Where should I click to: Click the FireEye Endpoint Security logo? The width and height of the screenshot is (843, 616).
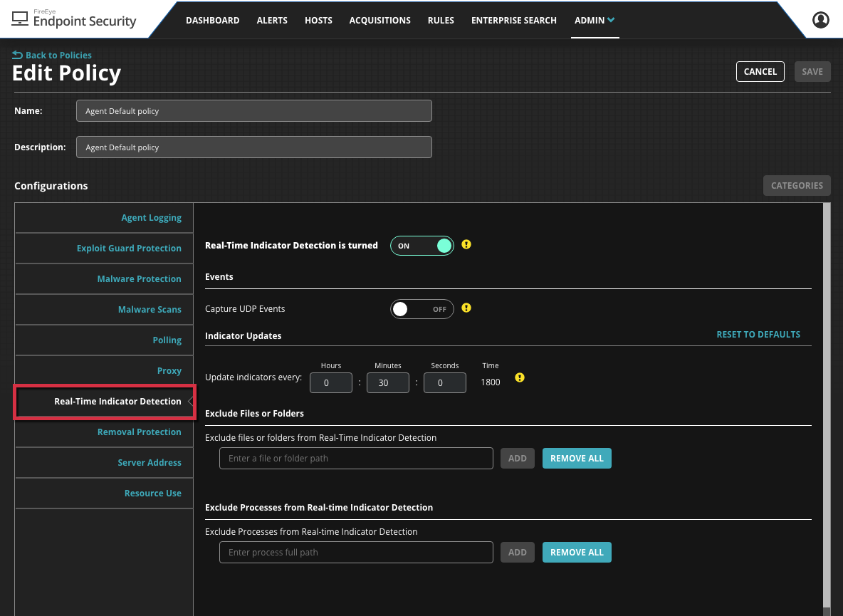pos(74,19)
